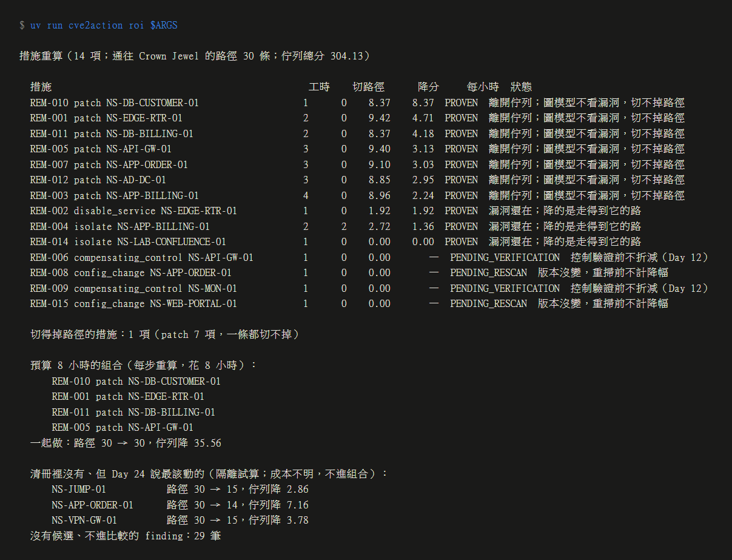732x560 pixels.
Task: Select row 'REM-008 config_change NS-APP-ORDER-01'
Action: point(349,273)
